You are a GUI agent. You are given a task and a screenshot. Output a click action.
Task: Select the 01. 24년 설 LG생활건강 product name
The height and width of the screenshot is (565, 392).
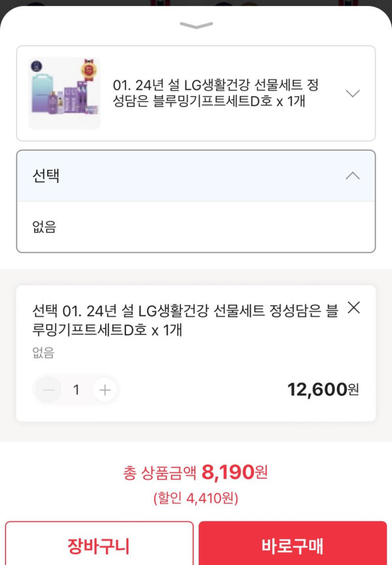[216, 93]
